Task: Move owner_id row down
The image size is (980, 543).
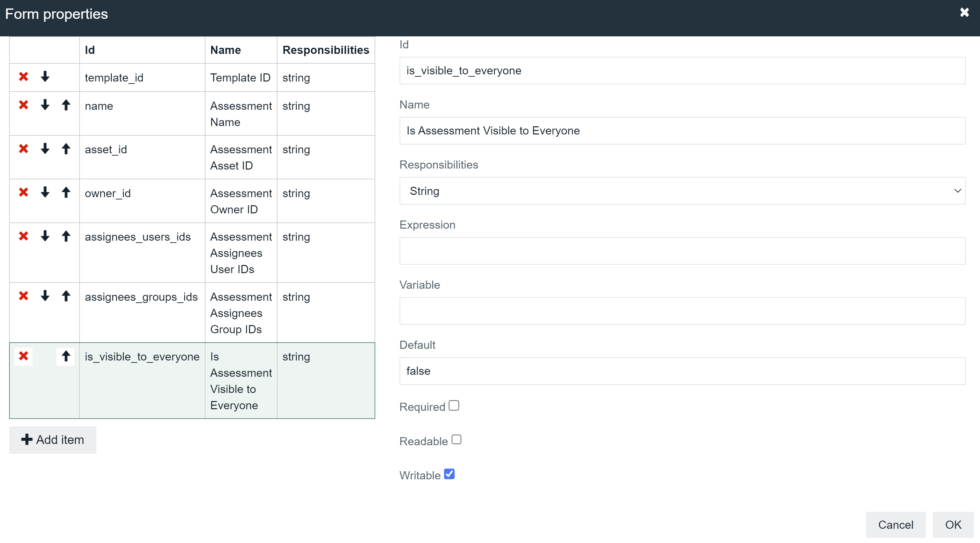Action: (45, 193)
